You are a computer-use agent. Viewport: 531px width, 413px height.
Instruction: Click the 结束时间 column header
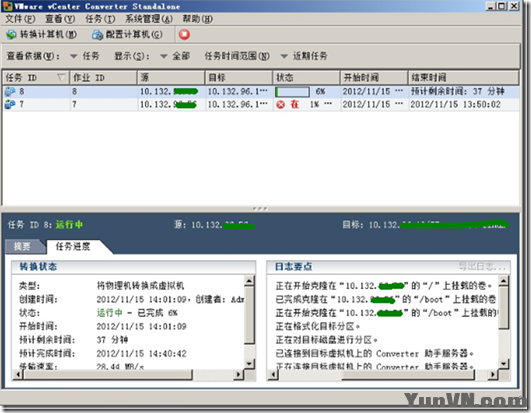click(464, 78)
